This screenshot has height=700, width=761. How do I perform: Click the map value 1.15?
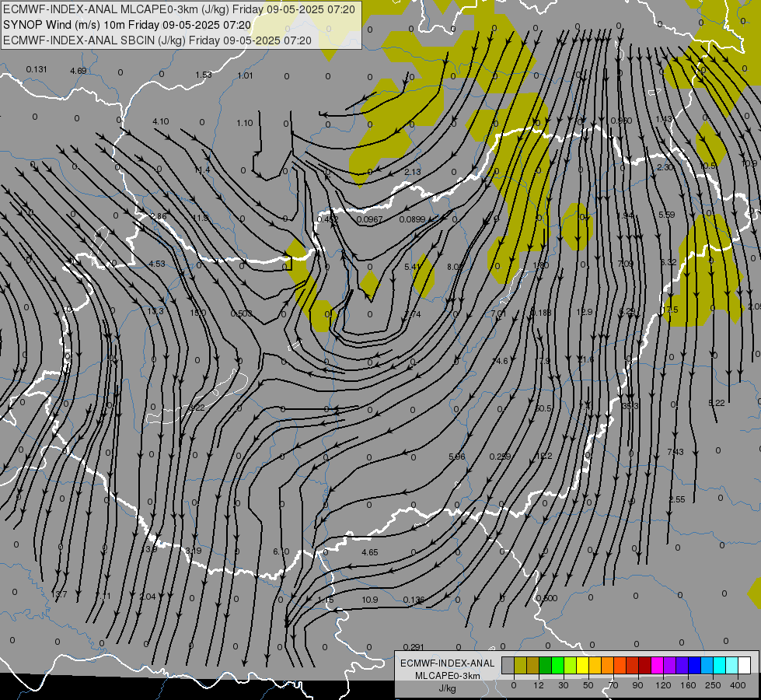[326, 600]
